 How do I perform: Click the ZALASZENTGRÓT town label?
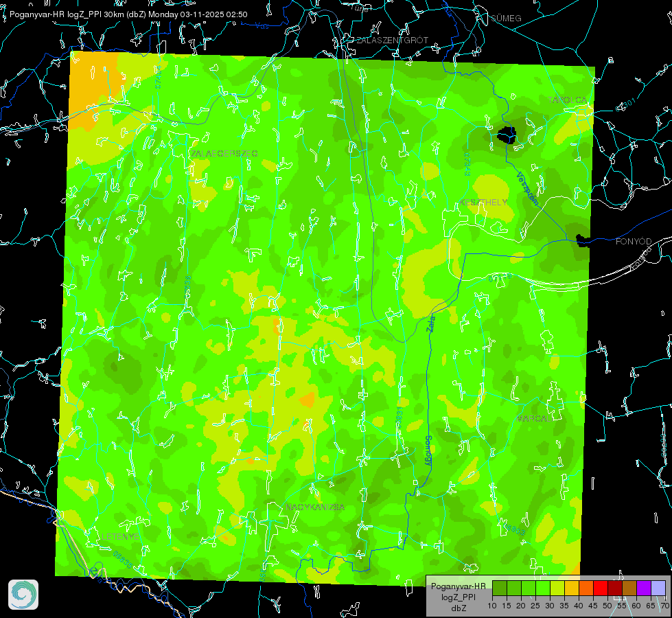coord(392,41)
